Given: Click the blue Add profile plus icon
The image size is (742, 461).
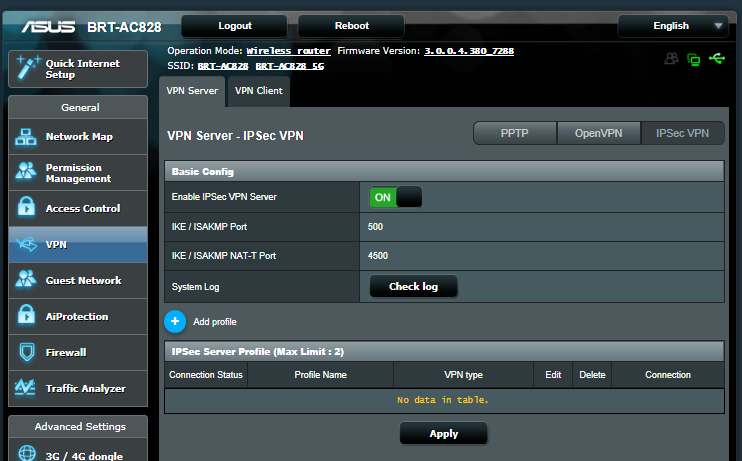Looking at the screenshot, I should (175, 321).
